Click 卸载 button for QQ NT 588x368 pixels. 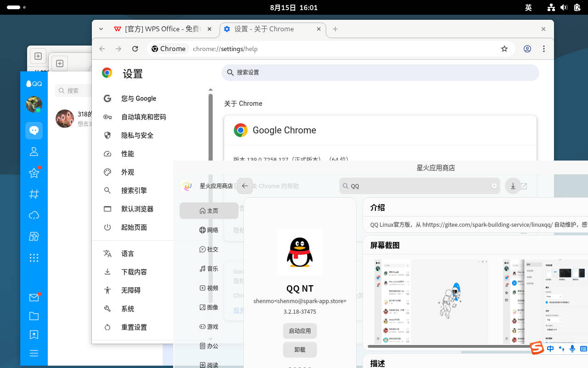tap(300, 350)
